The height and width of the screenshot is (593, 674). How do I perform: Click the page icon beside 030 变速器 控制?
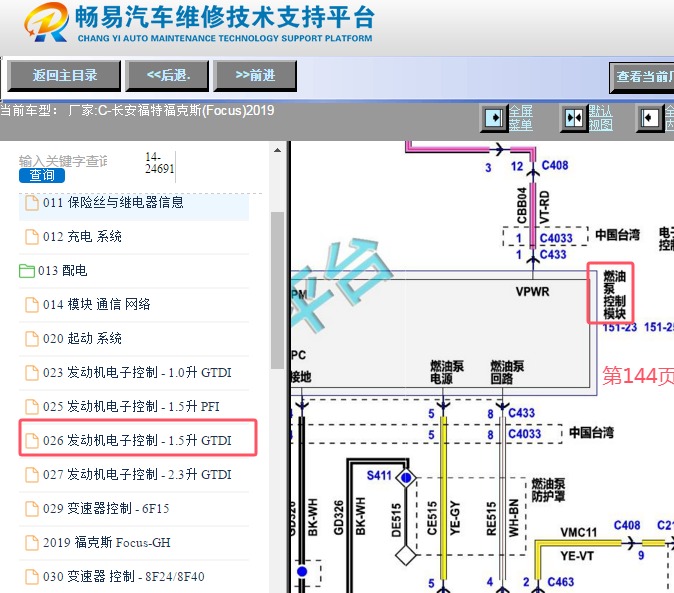coord(31,576)
